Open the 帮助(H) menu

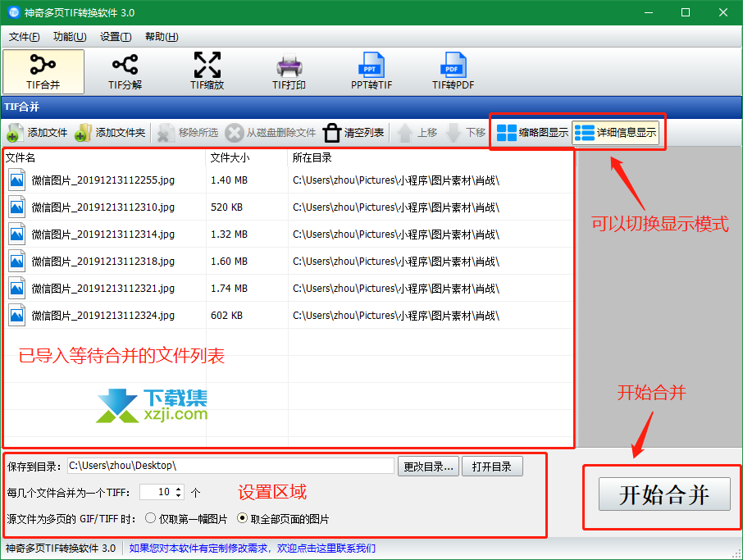tap(162, 37)
